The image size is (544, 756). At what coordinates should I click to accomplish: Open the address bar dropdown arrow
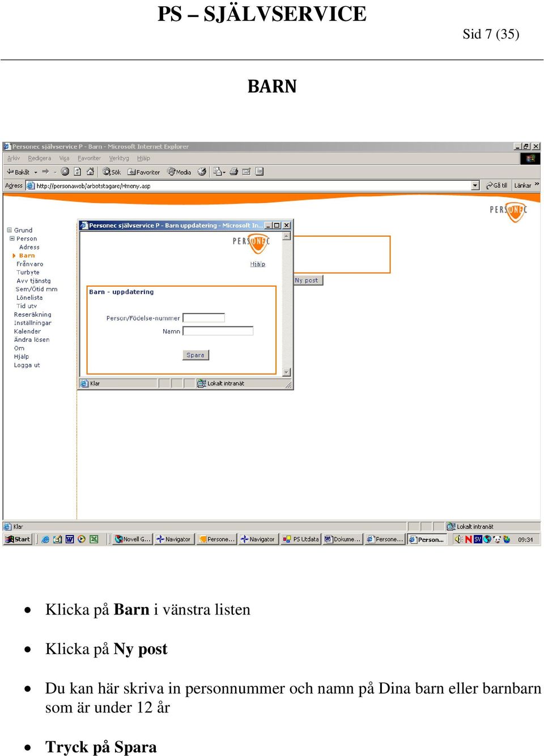coord(475,186)
